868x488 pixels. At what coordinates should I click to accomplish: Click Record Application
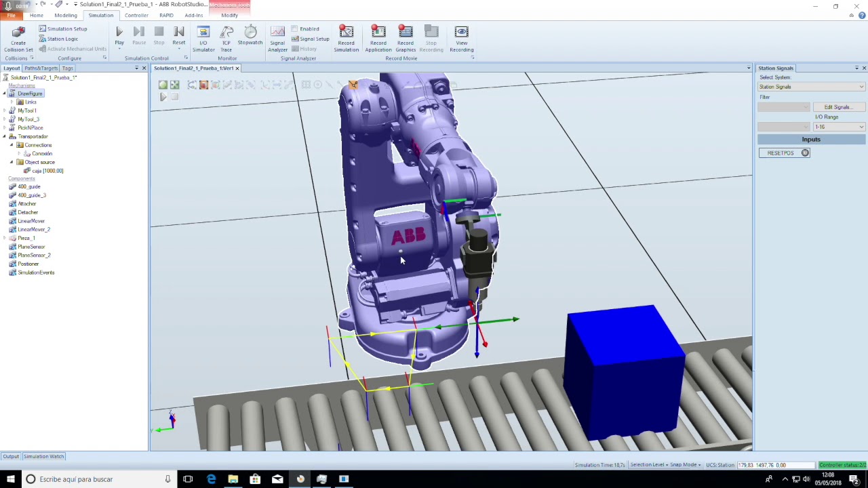(x=378, y=39)
